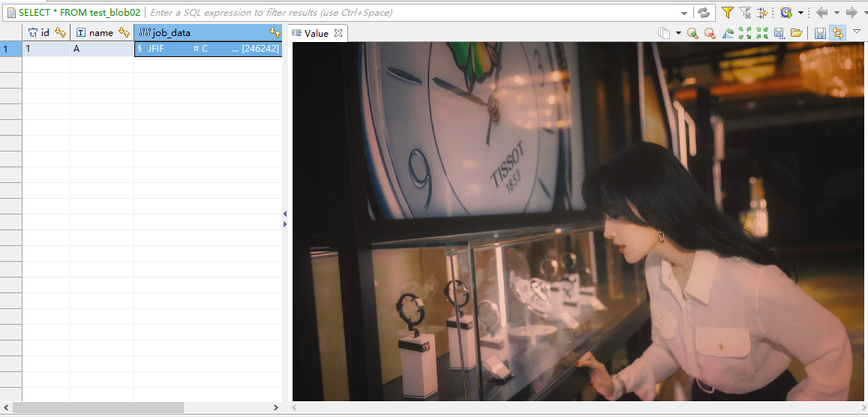Expand the clock auto-refresh dropdown arrow
868x417 pixels.
point(800,13)
